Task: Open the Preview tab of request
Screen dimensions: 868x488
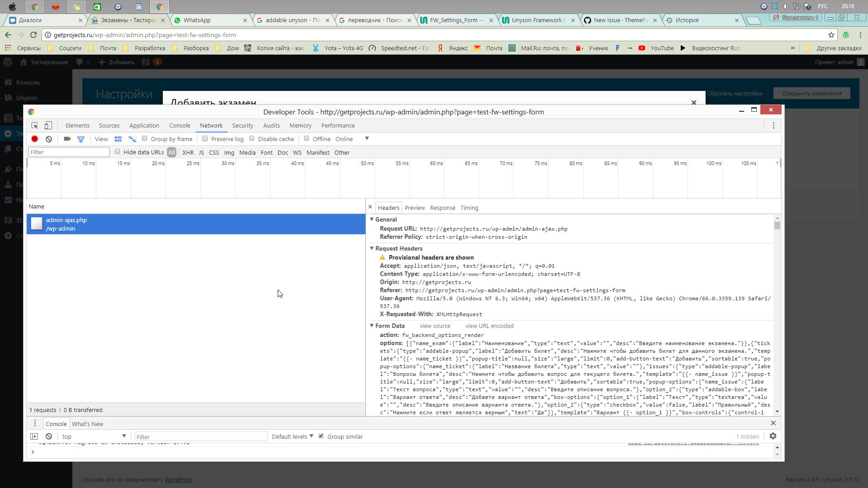Action: pyautogui.click(x=415, y=208)
